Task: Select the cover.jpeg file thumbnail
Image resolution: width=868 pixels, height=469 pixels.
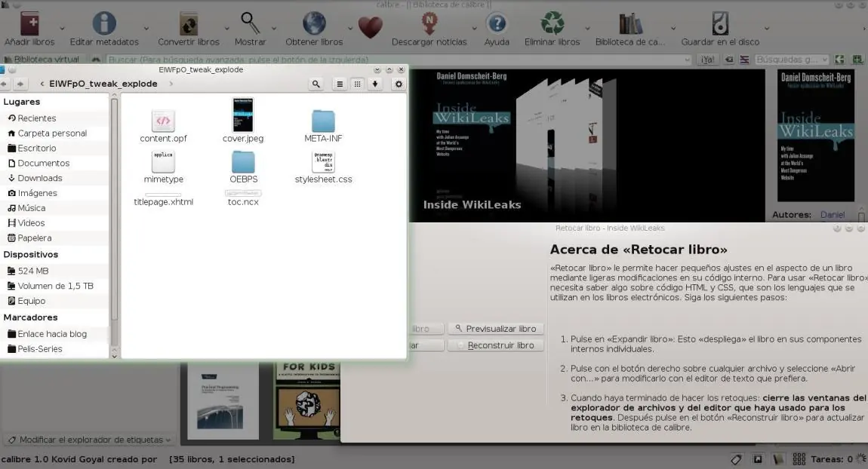Action: point(243,115)
